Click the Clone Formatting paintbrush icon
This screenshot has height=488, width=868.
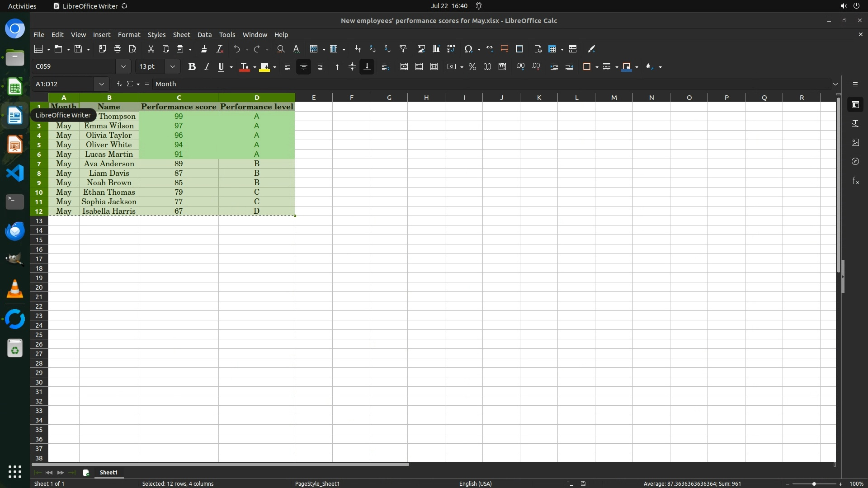click(x=204, y=49)
